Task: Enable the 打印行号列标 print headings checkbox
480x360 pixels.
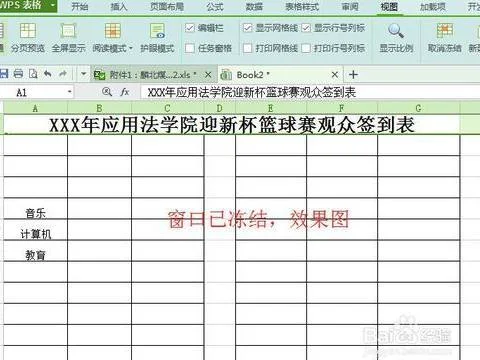Action: [x=306, y=48]
